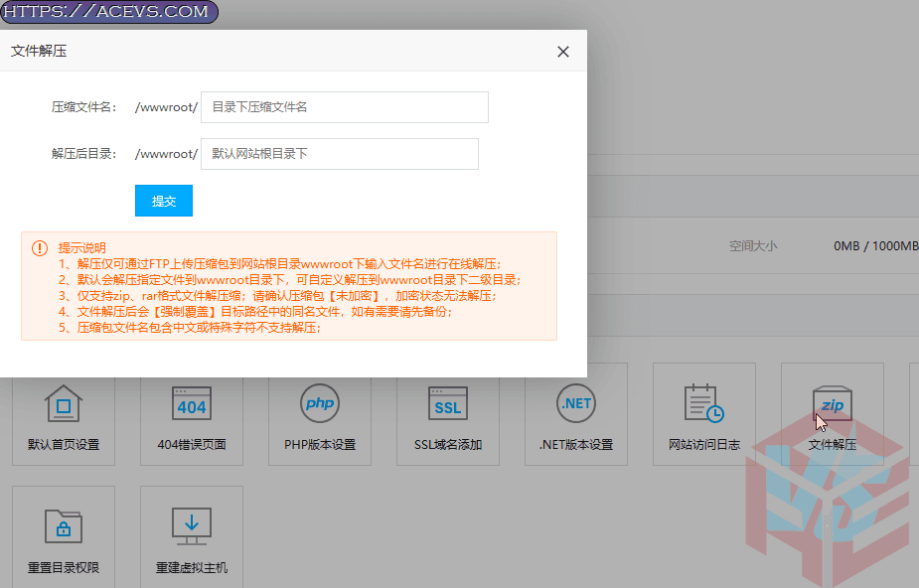Click tip line 5 about 中文或特殊字符
This screenshot has width=919, height=588.
pyautogui.click(x=191, y=327)
